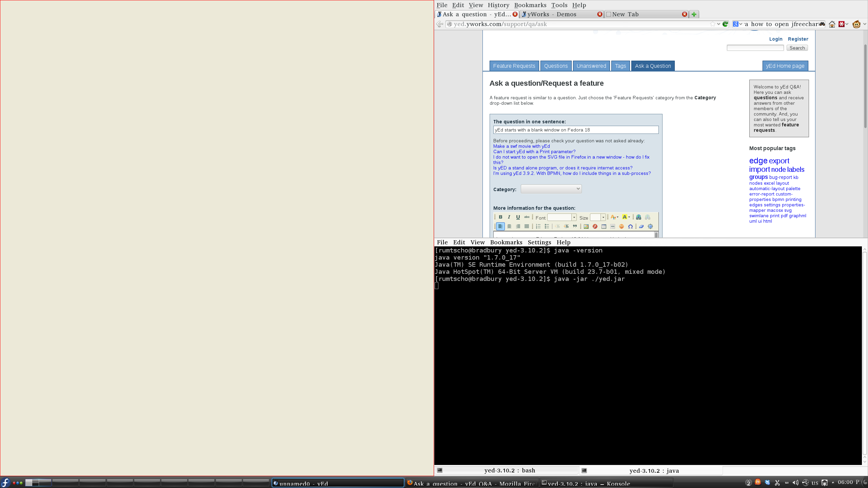Open Firefox History menu
The height and width of the screenshot is (488, 868).
498,5
